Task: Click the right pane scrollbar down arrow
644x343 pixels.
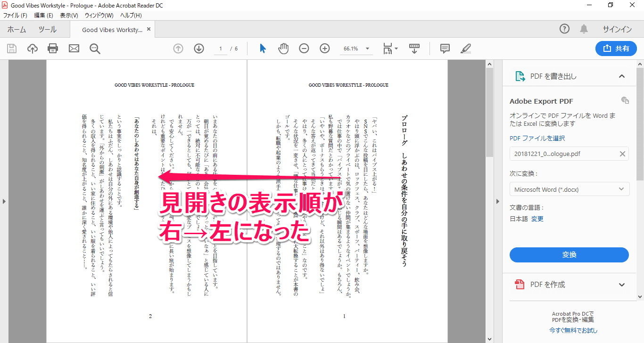Action: pos(640,296)
